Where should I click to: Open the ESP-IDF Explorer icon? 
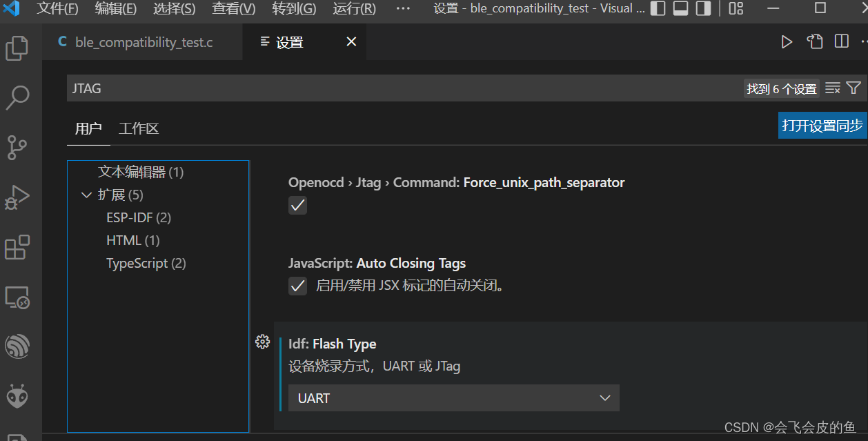tap(17, 346)
